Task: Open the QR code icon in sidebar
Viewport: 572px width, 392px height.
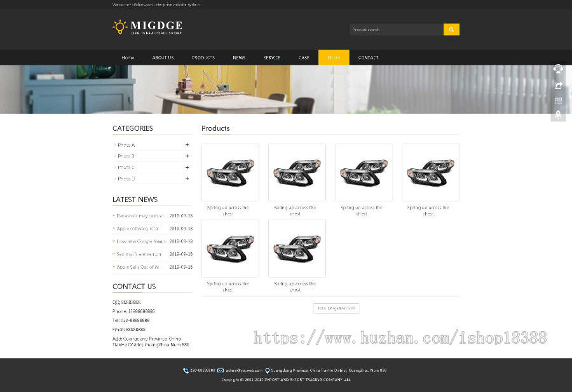Action: click(558, 100)
